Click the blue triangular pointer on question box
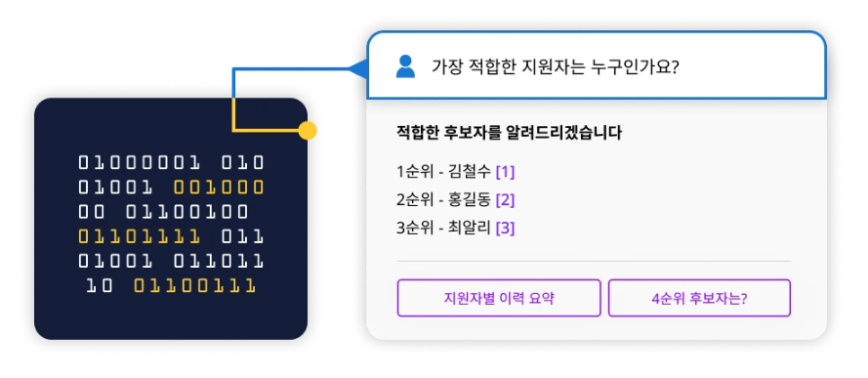The width and height of the screenshot is (868, 378). click(x=358, y=69)
